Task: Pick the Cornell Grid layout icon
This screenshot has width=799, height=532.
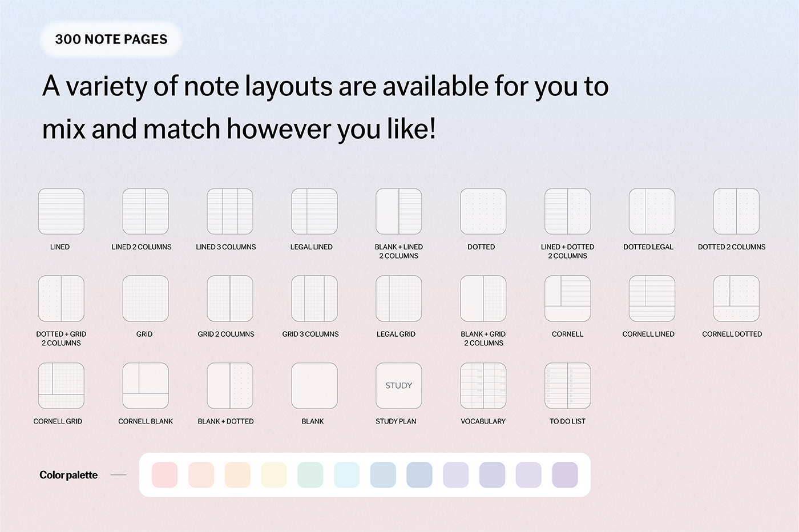Action: [61, 386]
